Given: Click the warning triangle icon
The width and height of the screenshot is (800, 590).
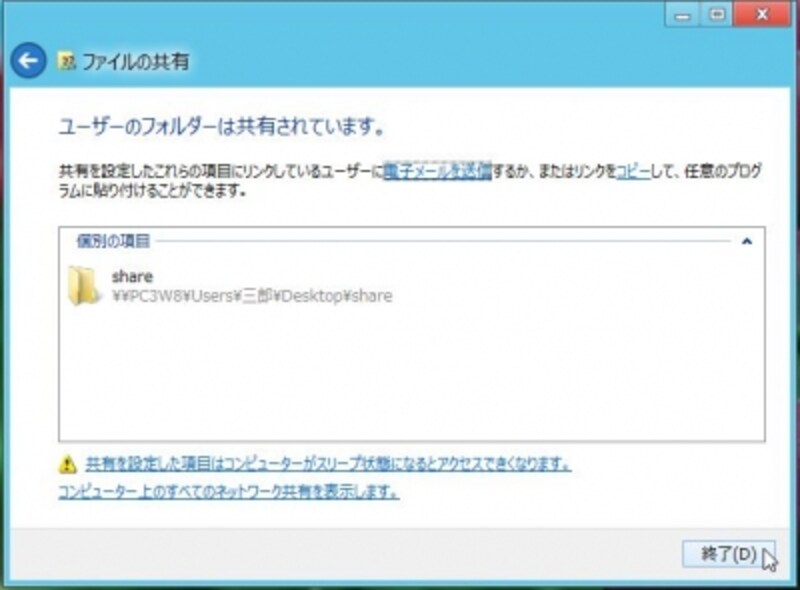Looking at the screenshot, I should point(67,463).
